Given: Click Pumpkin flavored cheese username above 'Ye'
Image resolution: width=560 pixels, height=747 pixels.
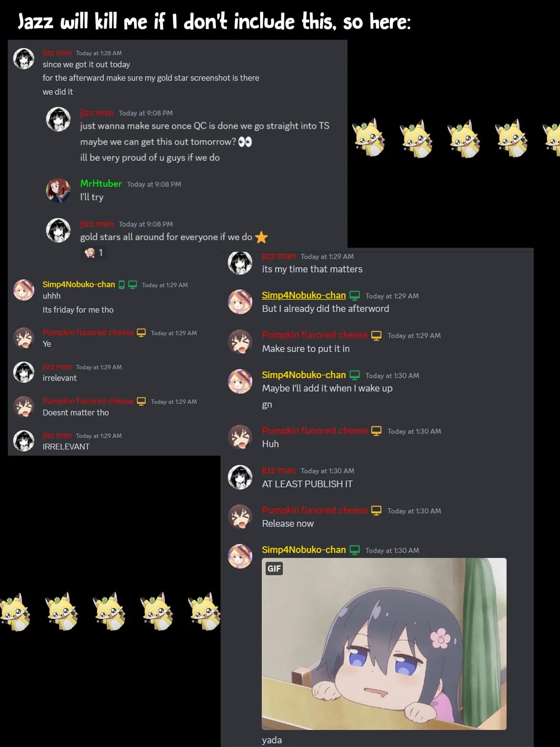Looking at the screenshot, I should coord(88,332).
